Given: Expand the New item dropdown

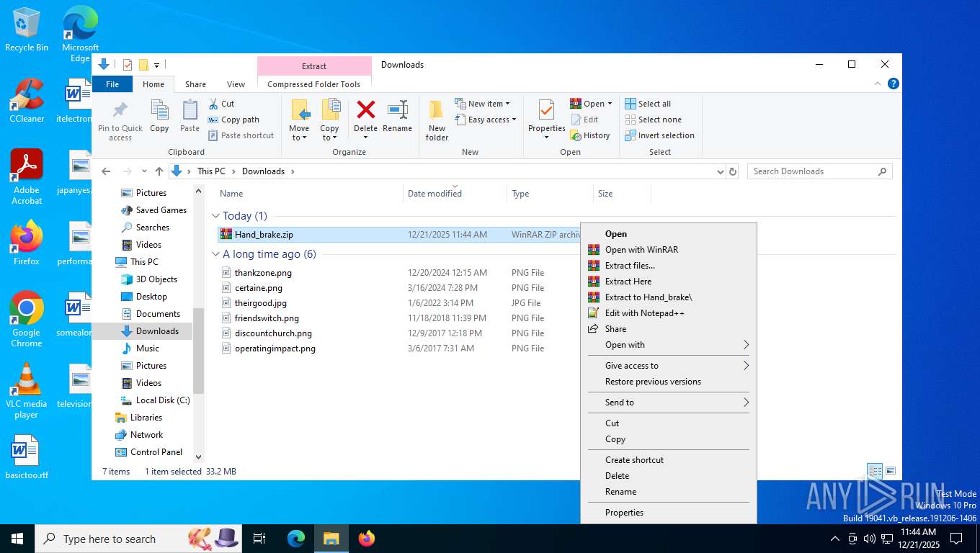Looking at the screenshot, I should (x=482, y=104).
